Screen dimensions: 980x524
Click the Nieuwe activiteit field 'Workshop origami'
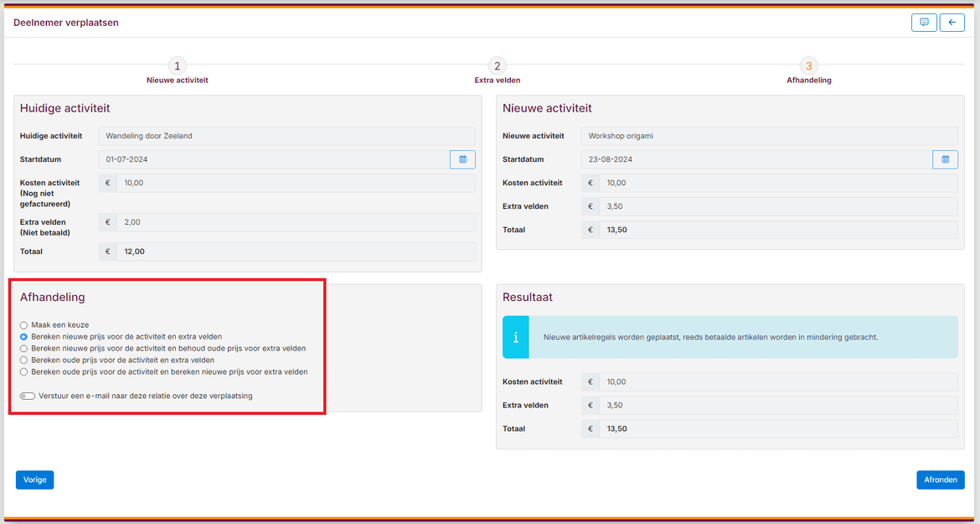click(x=769, y=136)
